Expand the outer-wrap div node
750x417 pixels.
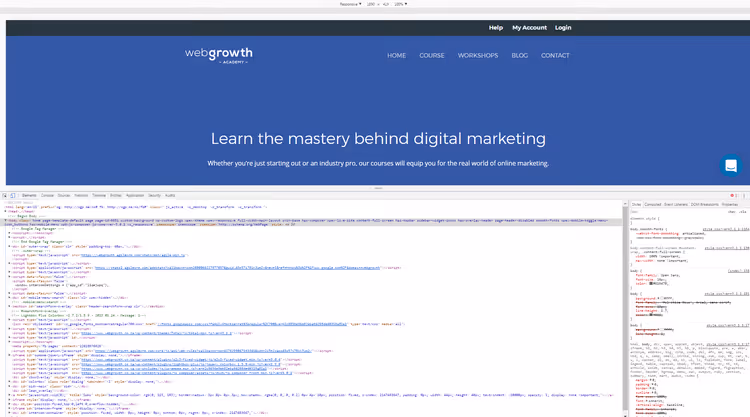click(9, 246)
